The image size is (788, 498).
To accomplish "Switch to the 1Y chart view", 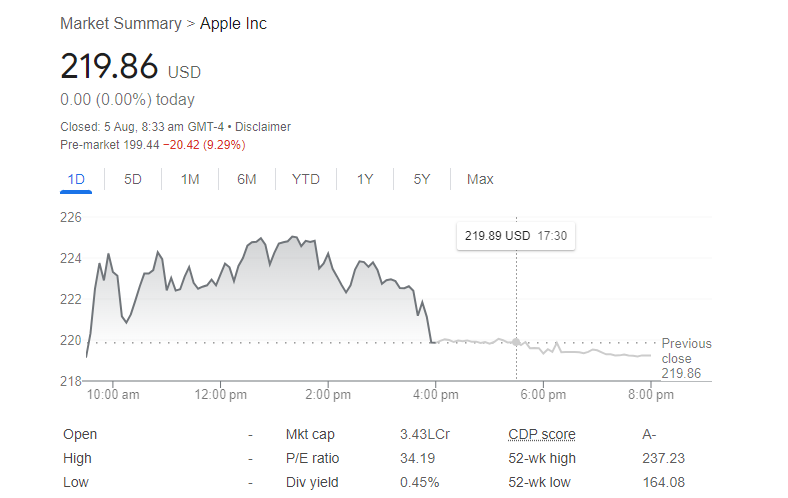I will (365, 179).
